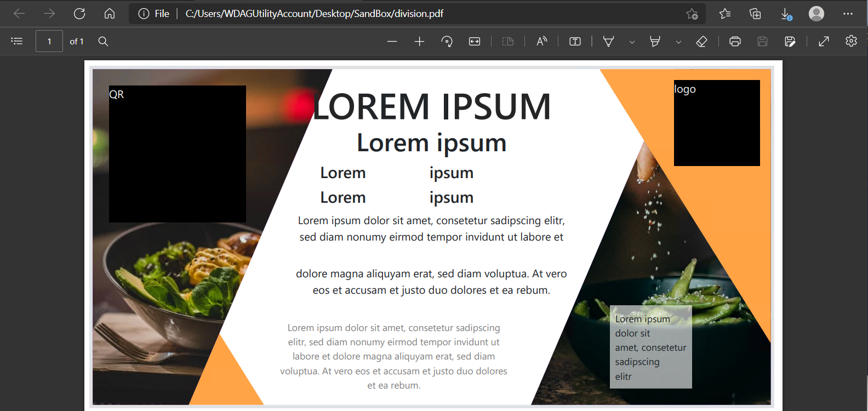Fit the PDF to width

tap(475, 41)
